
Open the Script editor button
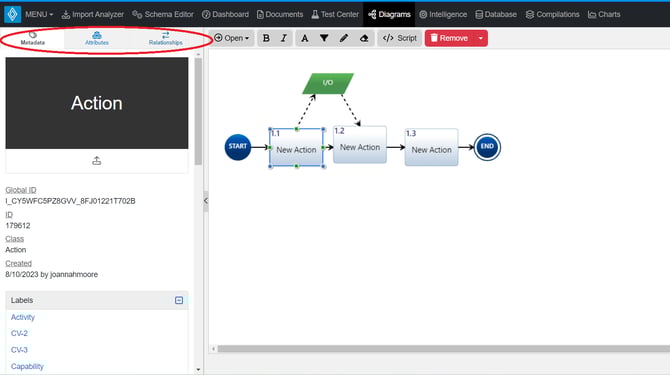(400, 38)
